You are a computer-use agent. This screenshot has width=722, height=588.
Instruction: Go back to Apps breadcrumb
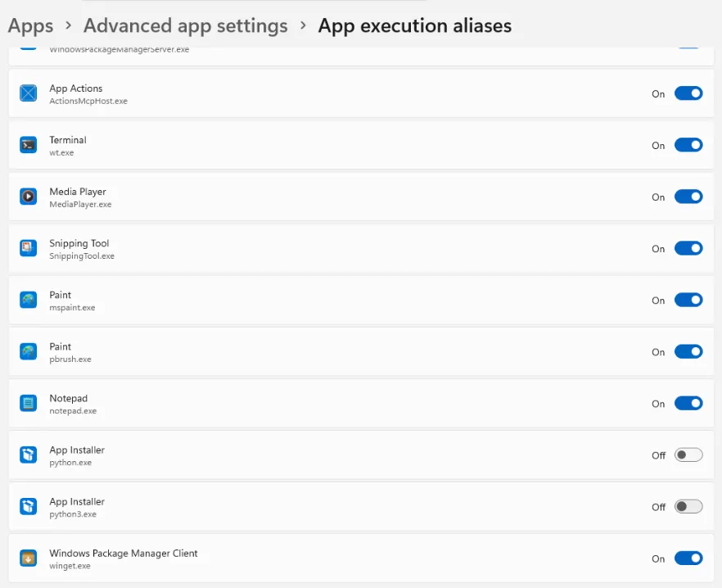pos(30,26)
